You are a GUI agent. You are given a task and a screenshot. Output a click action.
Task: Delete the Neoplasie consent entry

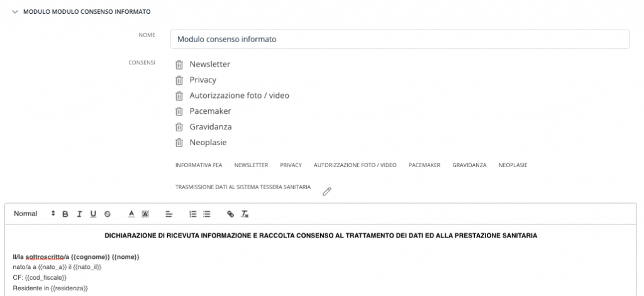[179, 143]
